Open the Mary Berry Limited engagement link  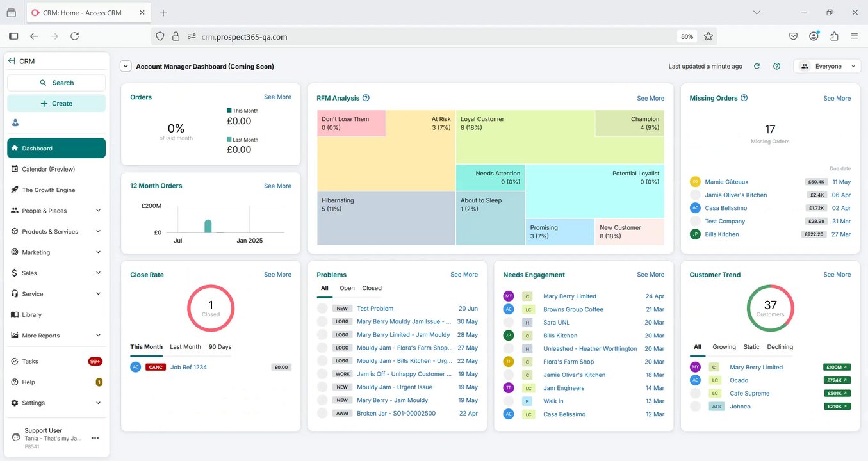(569, 296)
